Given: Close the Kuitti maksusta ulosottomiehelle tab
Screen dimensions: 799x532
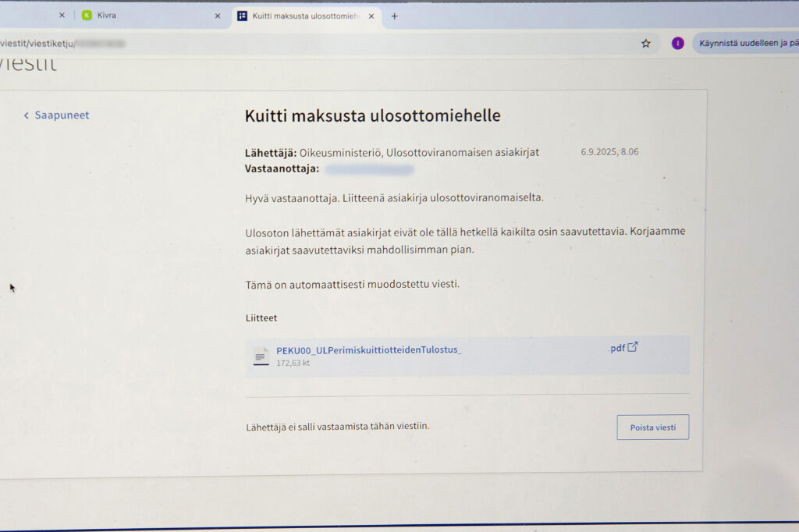Looking at the screenshot, I should coord(371,16).
